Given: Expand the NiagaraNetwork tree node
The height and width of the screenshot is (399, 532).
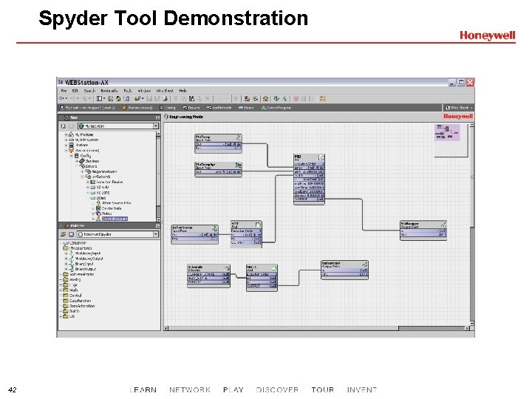Looking at the screenshot, I should [x=82, y=171].
